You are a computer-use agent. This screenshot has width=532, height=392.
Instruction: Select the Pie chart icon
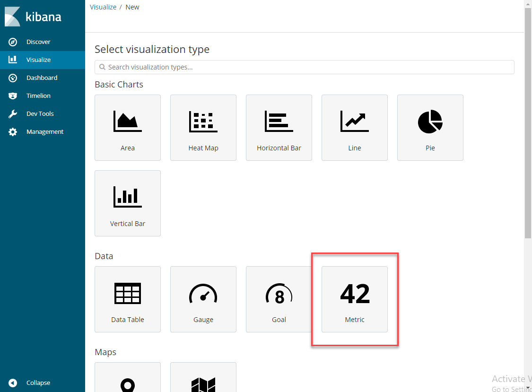430,121
